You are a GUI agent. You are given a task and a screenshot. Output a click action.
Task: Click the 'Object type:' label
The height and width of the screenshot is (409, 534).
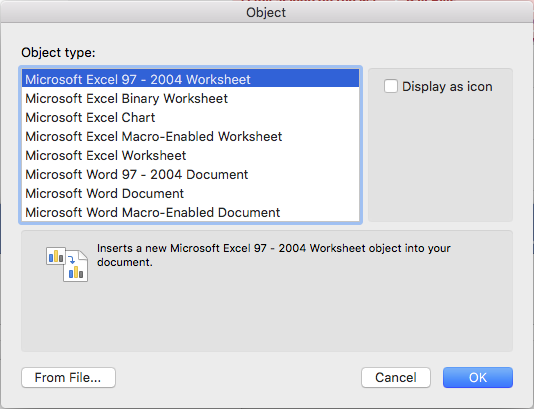(x=58, y=52)
